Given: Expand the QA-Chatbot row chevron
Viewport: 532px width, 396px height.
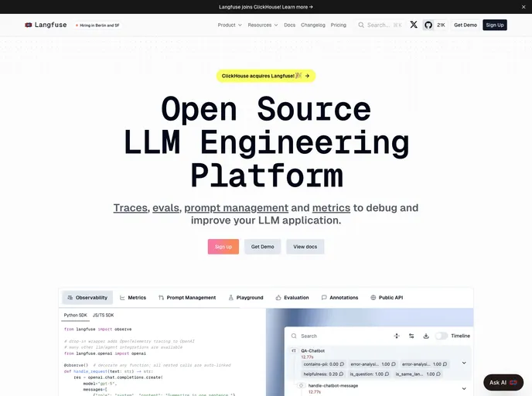Looking at the screenshot, I should (x=464, y=363).
